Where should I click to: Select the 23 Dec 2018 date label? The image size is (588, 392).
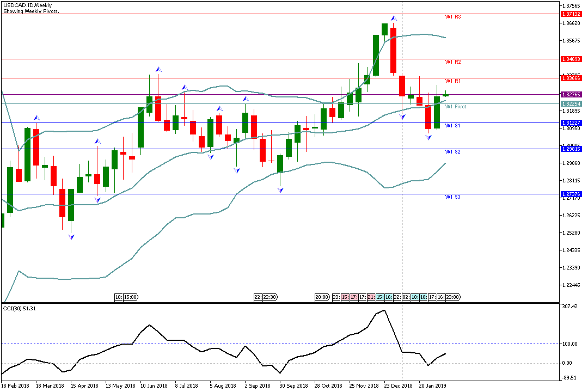[x=398, y=385]
